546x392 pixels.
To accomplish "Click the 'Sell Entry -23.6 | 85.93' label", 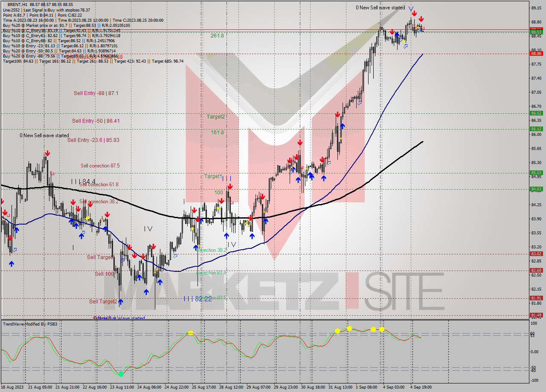I will 93,140.
